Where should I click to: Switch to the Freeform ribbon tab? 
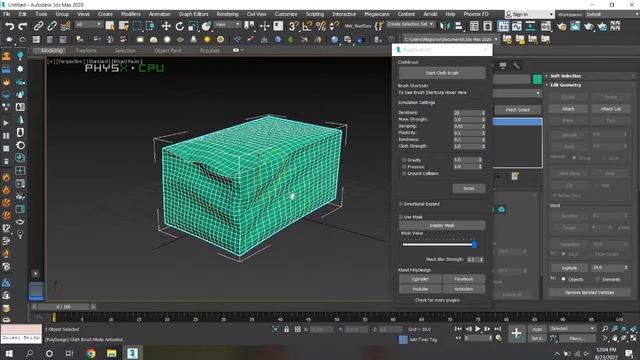click(x=86, y=51)
